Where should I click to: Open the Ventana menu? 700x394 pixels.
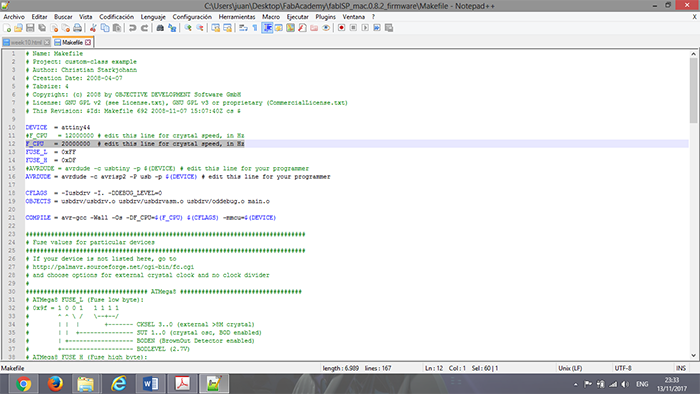354,17
